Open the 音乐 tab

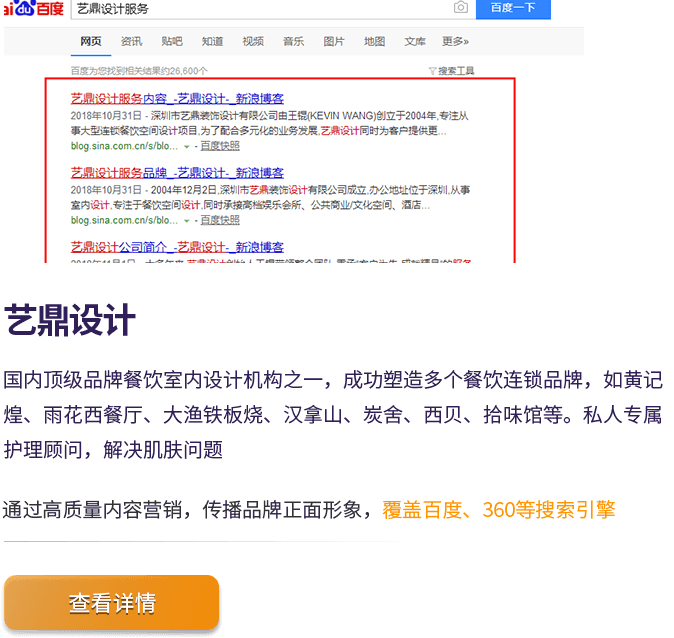coord(293,42)
